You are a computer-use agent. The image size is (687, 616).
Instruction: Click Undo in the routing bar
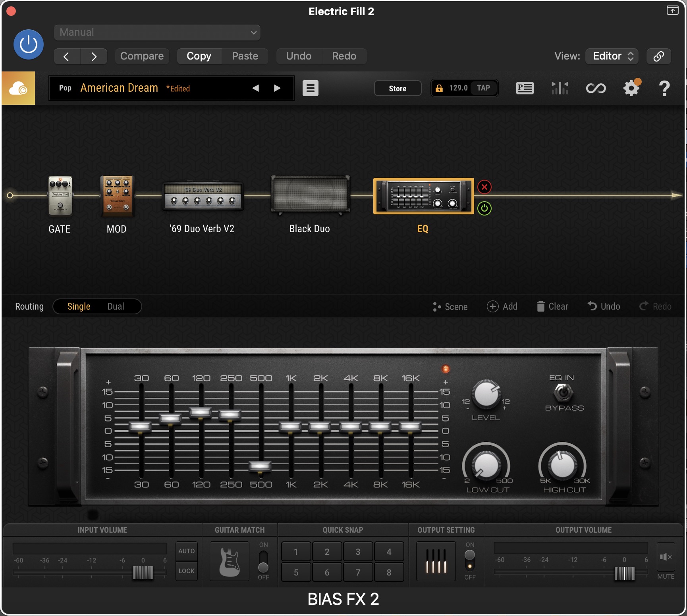604,306
